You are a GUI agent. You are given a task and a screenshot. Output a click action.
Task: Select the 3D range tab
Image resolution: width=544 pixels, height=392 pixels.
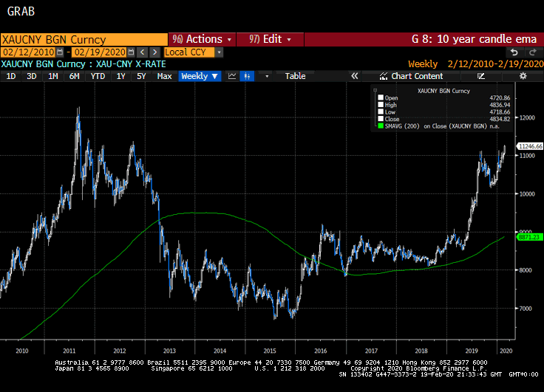click(x=32, y=76)
